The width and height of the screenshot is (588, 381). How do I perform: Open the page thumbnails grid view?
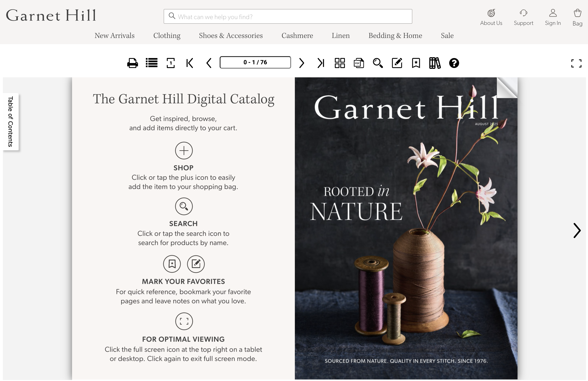[340, 63]
